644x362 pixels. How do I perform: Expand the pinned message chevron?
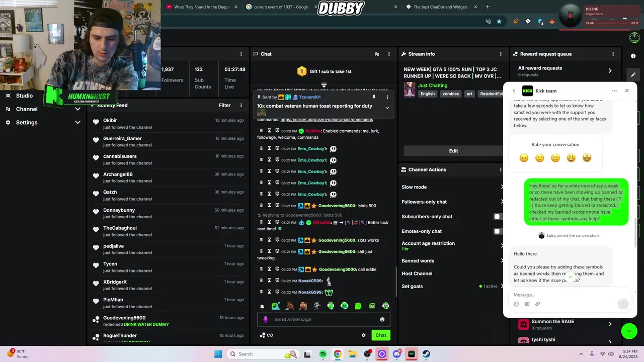coord(387,108)
